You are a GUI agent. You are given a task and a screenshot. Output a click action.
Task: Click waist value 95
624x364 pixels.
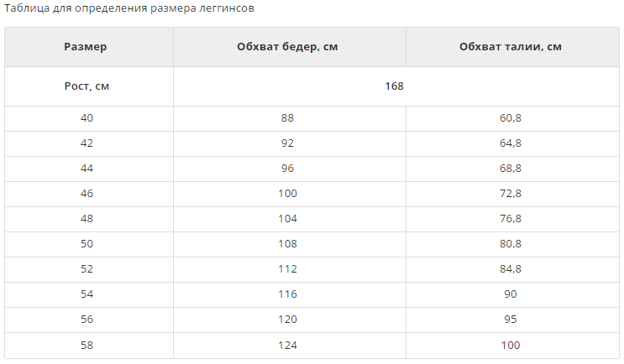coord(511,319)
